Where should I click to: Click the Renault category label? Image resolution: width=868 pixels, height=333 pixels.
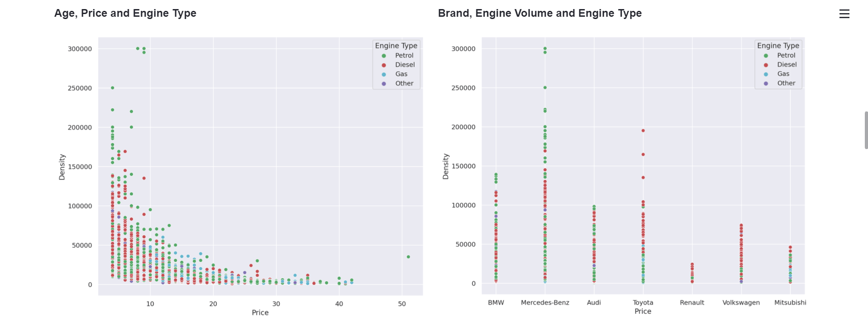692,303
